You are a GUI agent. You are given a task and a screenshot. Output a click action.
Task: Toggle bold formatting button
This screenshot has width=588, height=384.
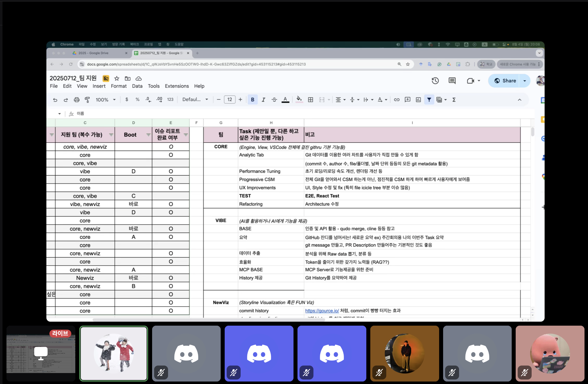pyautogui.click(x=253, y=100)
